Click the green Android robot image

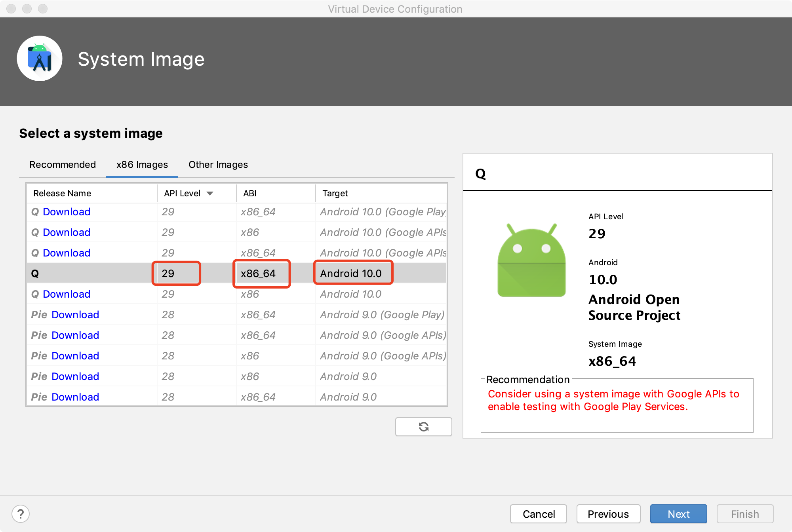[x=531, y=260]
